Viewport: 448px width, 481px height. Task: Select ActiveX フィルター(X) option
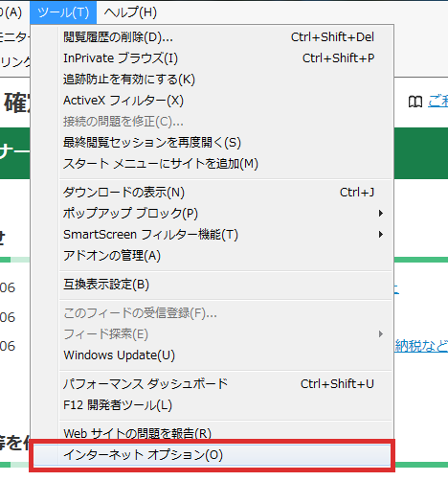(x=213, y=101)
